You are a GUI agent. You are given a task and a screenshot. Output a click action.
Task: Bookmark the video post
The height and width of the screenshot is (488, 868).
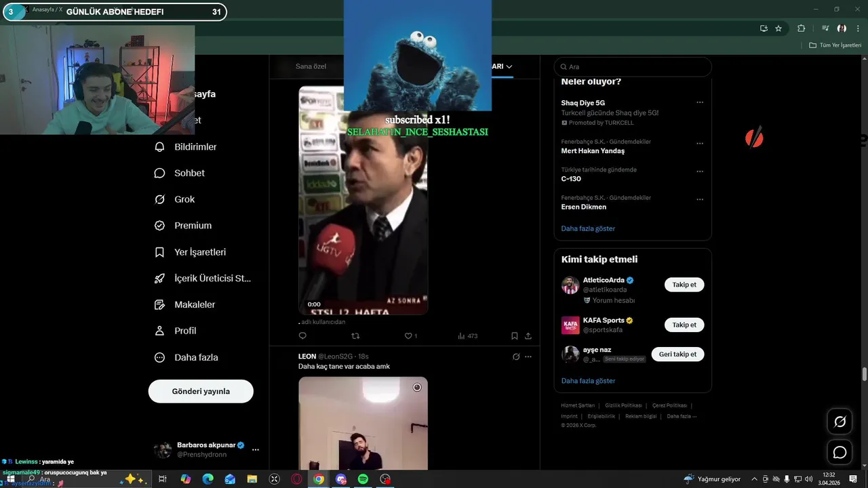click(x=515, y=335)
